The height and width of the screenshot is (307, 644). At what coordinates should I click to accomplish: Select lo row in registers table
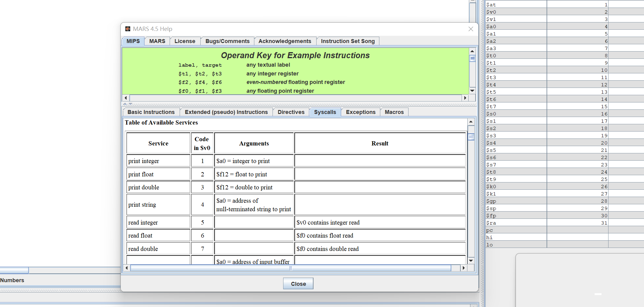[564, 245]
